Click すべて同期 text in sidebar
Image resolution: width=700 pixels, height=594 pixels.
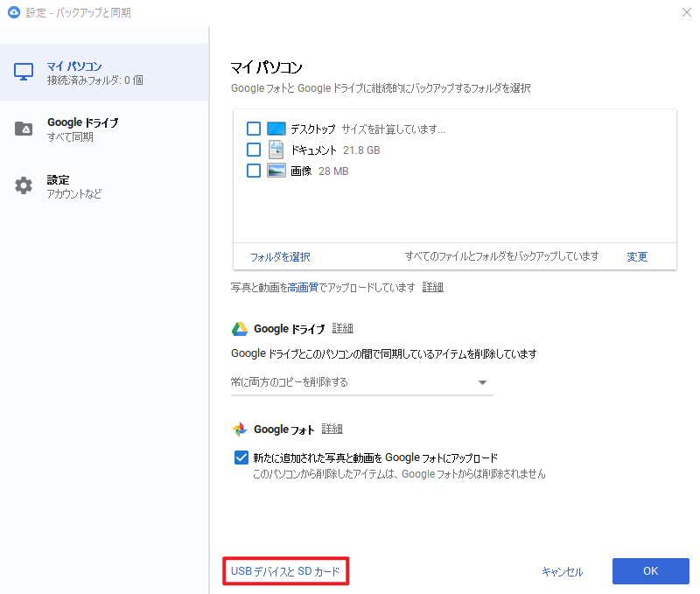[x=70, y=137]
